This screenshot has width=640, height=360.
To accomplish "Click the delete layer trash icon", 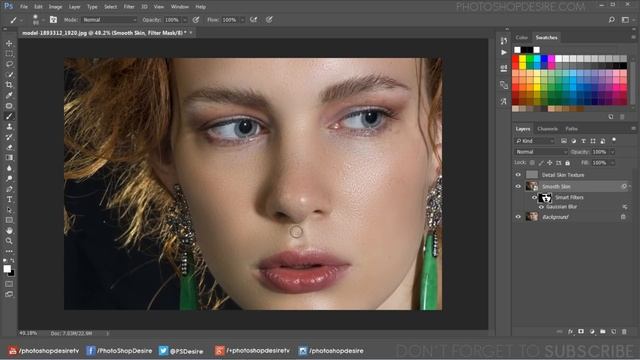I will click(x=624, y=332).
